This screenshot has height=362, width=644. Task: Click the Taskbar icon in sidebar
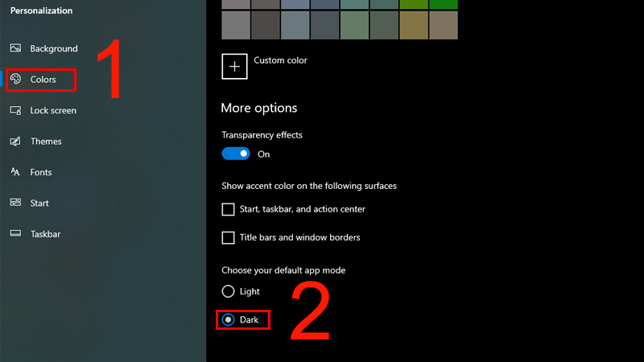pyautogui.click(x=15, y=233)
